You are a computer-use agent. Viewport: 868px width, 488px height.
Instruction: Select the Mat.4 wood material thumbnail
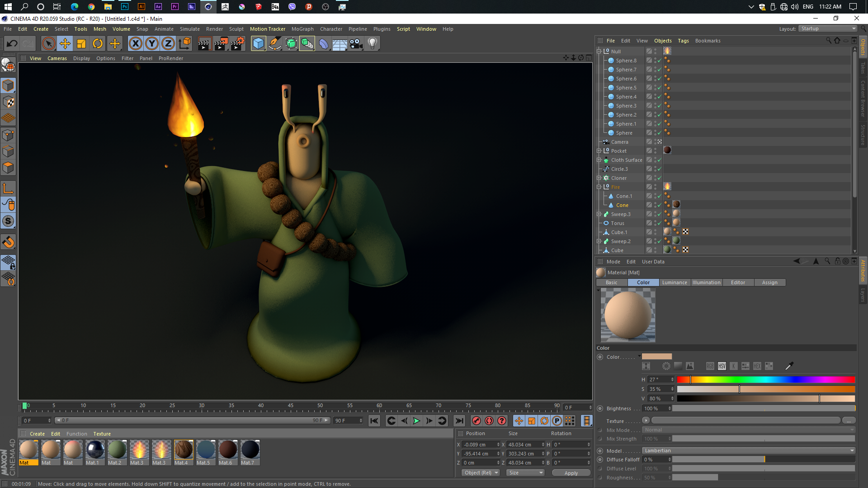coord(183,450)
